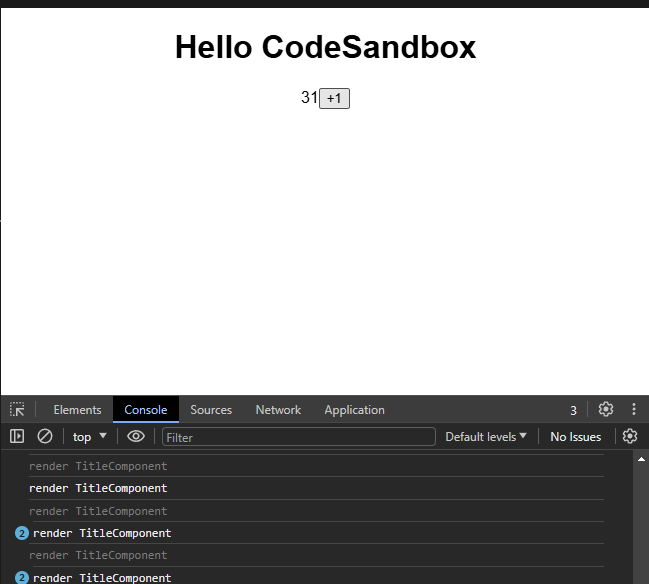Go to the Network tab
The width and height of the screenshot is (649, 584).
pos(278,410)
